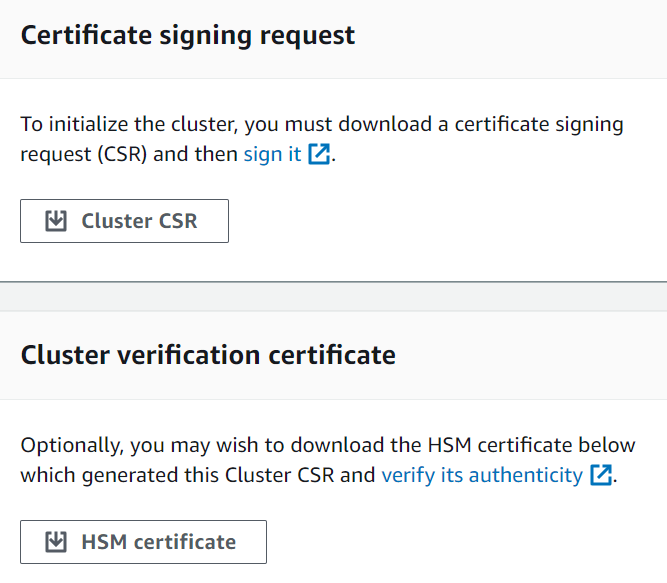The image size is (667, 583).
Task: Click the 'Cluster verification certificate' heading
Action: [208, 355]
